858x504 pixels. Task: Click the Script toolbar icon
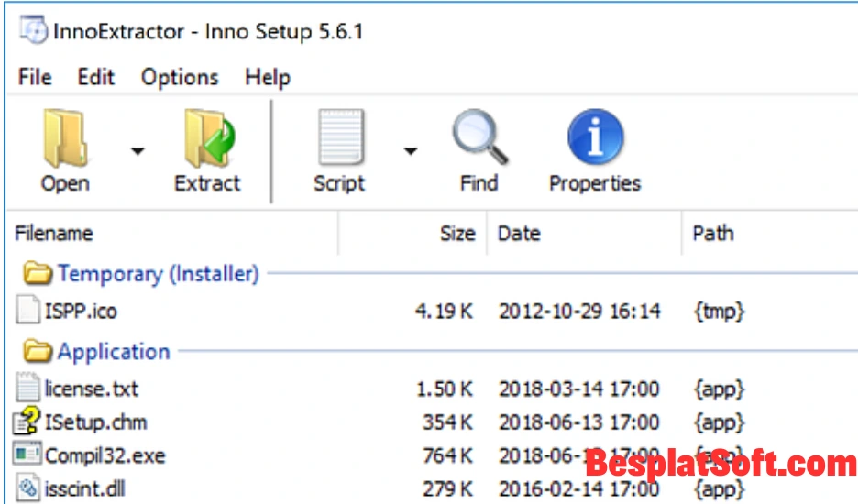341,137
